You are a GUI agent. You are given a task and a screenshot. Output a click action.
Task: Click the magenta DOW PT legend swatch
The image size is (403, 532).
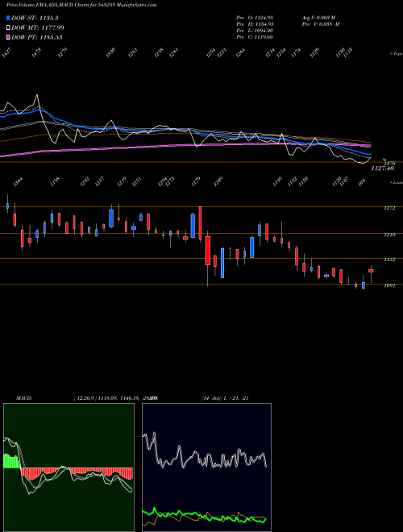(x=8, y=37)
